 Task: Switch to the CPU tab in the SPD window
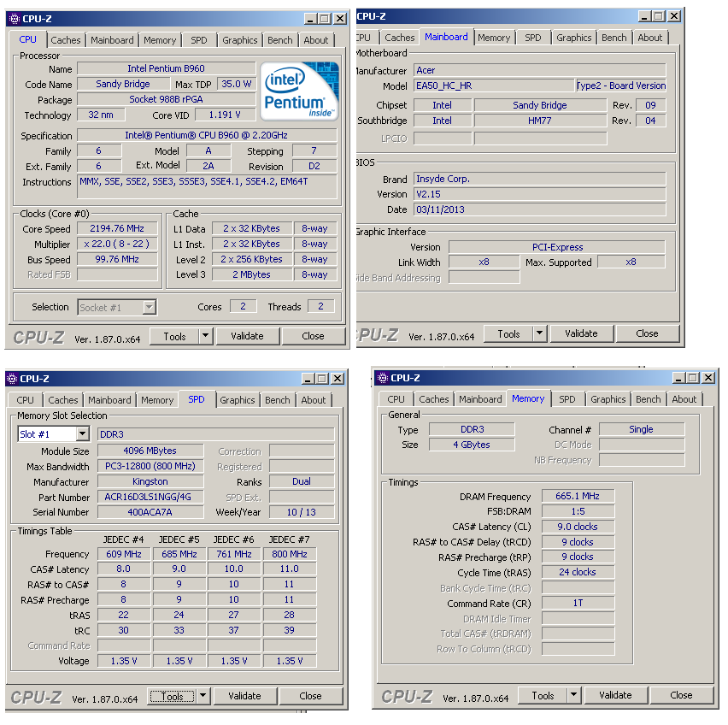pos(25,400)
